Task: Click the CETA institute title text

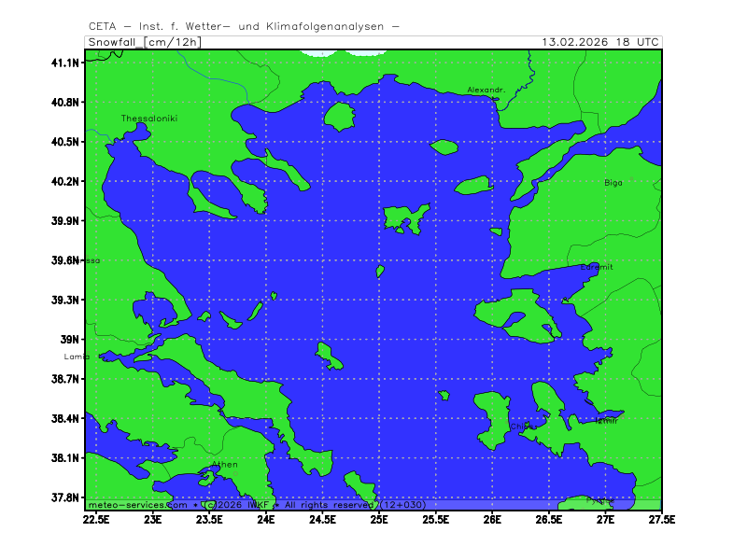Action: [x=244, y=26]
